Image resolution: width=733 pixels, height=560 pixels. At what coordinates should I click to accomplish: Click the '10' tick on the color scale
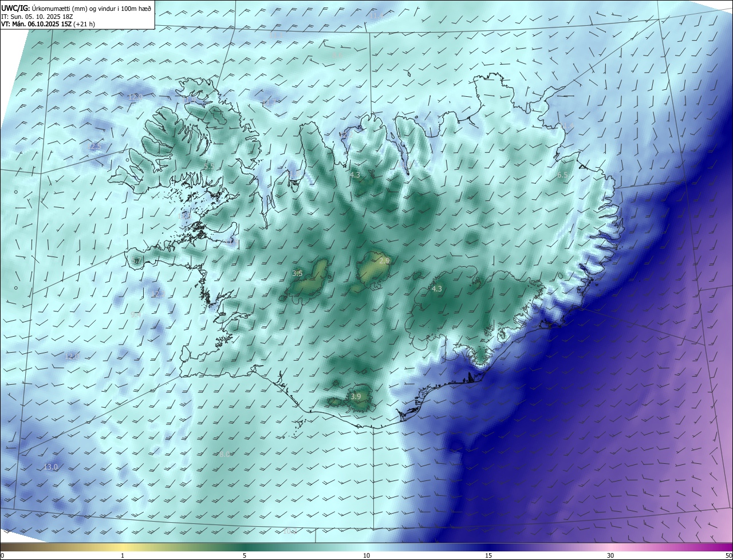366,555
